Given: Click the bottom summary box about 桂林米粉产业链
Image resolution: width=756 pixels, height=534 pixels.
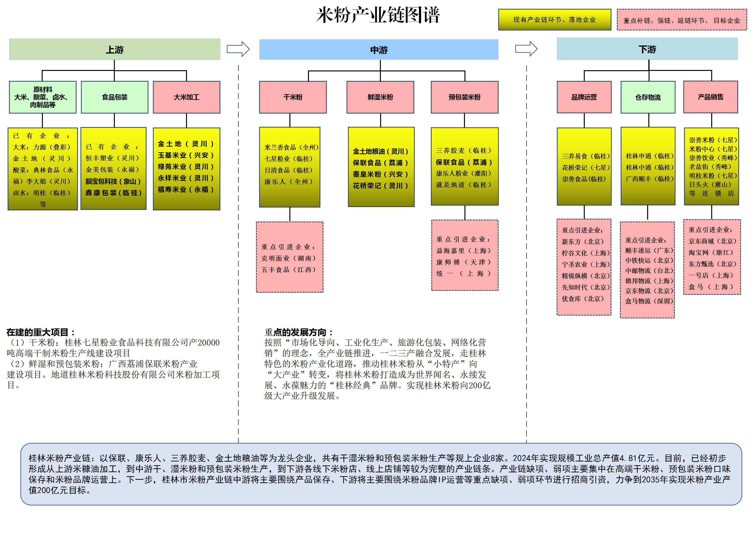Looking at the screenshot, I should coord(381,474).
